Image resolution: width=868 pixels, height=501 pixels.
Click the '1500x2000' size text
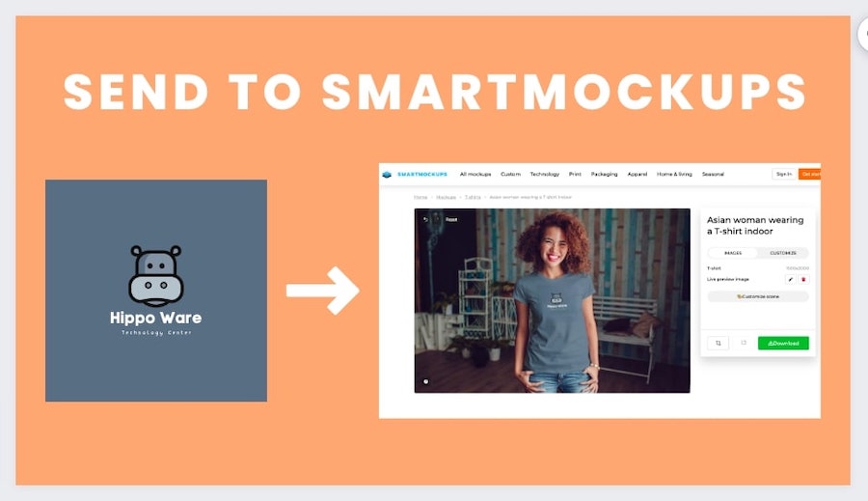pyautogui.click(x=798, y=268)
